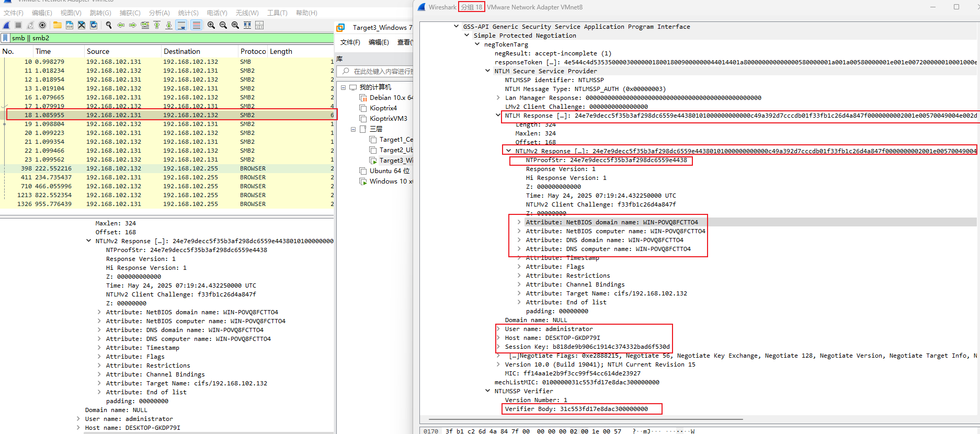This screenshot has width=980, height=434.
Task: Collapse NTLM Secure Service Provider node
Action: pos(487,71)
